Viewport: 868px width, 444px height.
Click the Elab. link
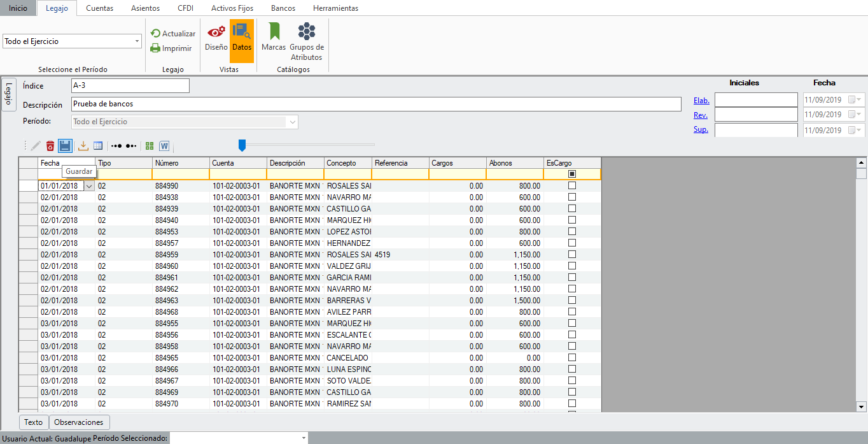pyautogui.click(x=701, y=100)
